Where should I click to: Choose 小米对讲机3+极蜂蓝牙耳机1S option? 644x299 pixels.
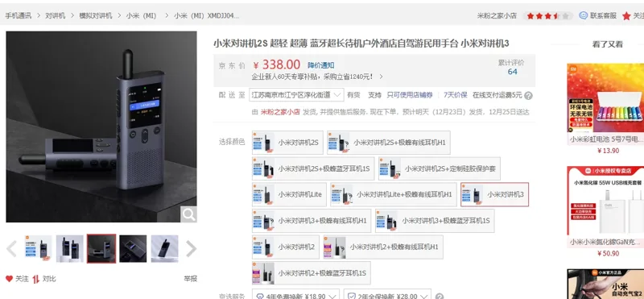point(435,221)
